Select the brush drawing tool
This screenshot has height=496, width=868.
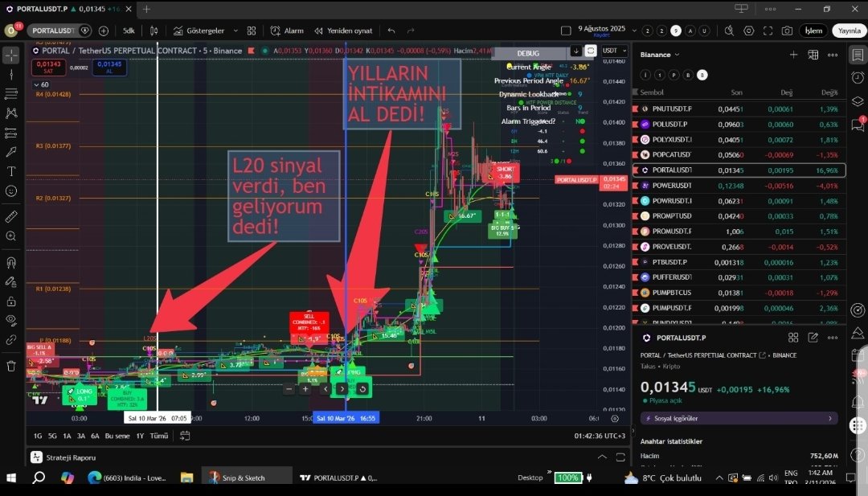[x=11, y=152]
